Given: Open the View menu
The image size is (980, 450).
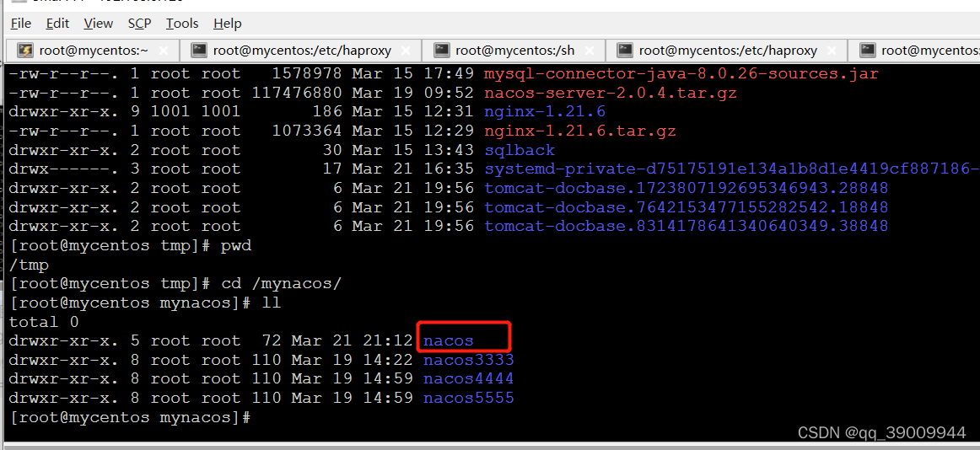Looking at the screenshot, I should [x=98, y=24].
